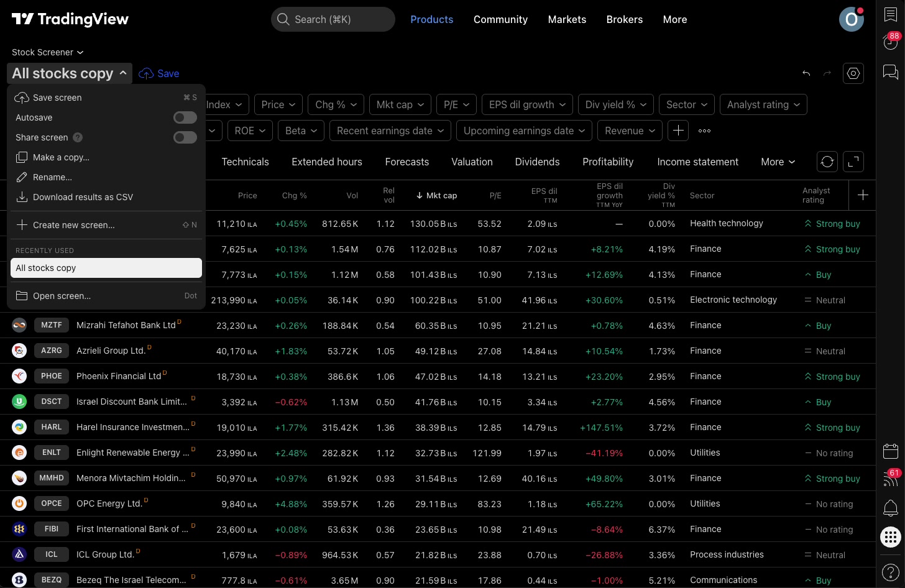Click the Phoenix Financial logo

click(x=19, y=376)
